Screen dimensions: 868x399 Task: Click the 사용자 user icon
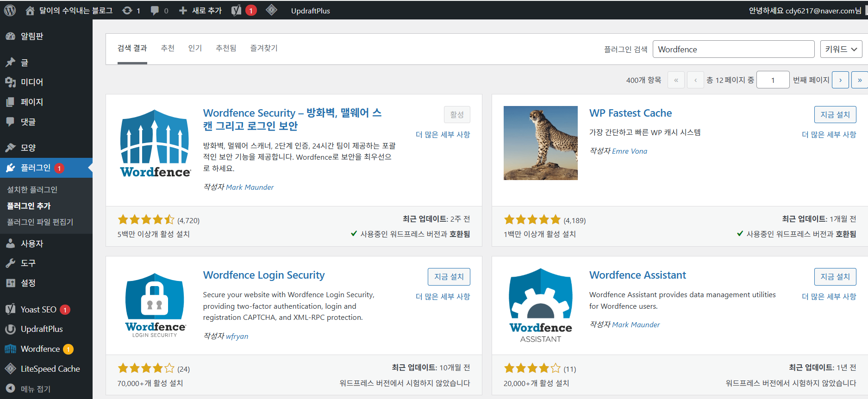10,243
